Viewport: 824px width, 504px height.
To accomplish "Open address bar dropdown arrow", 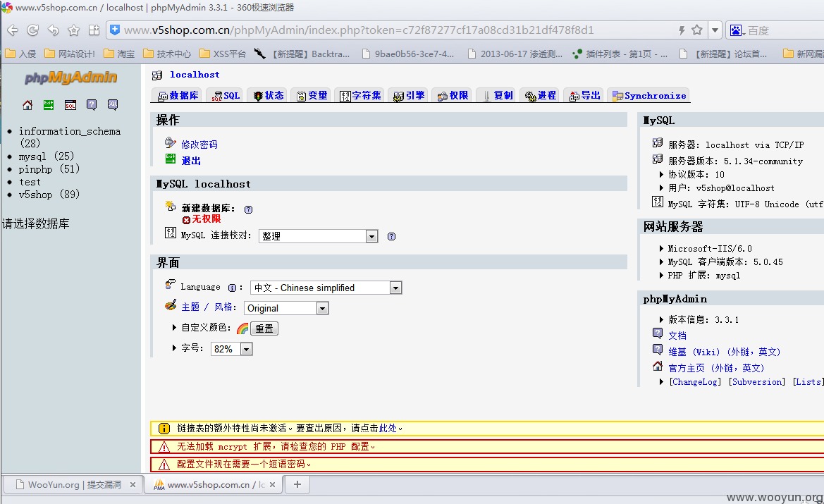I will (715, 30).
